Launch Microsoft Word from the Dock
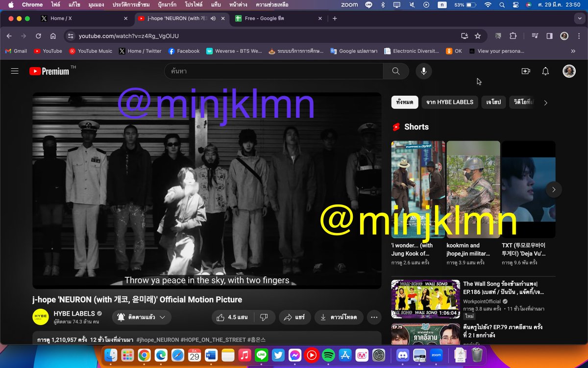Viewport: 588px width, 368px height. 211,355
